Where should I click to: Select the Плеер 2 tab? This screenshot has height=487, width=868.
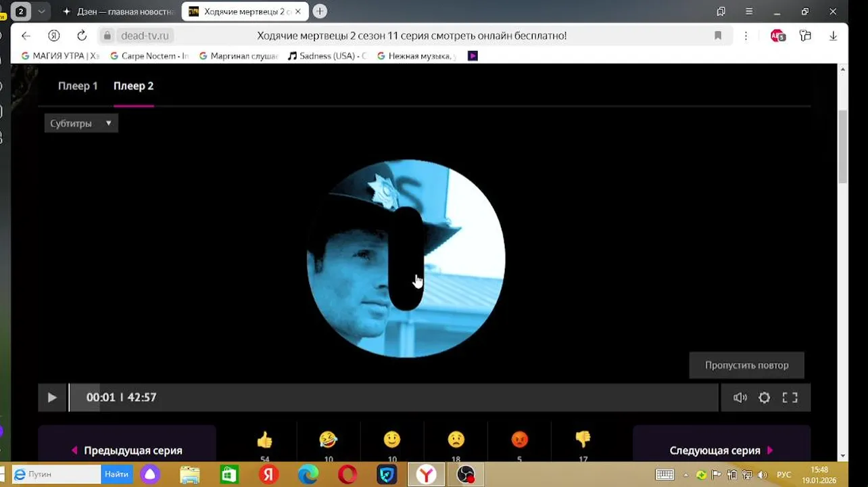point(133,86)
